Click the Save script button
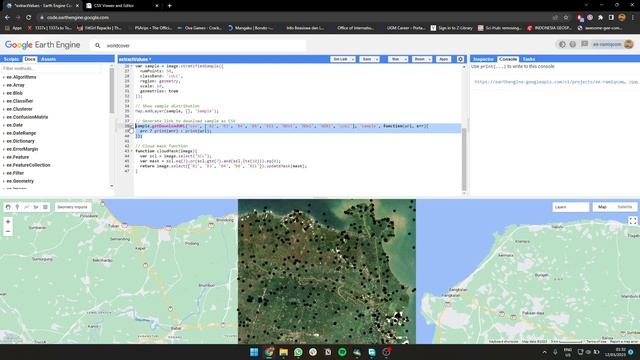 pyautogui.click(x=367, y=59)
